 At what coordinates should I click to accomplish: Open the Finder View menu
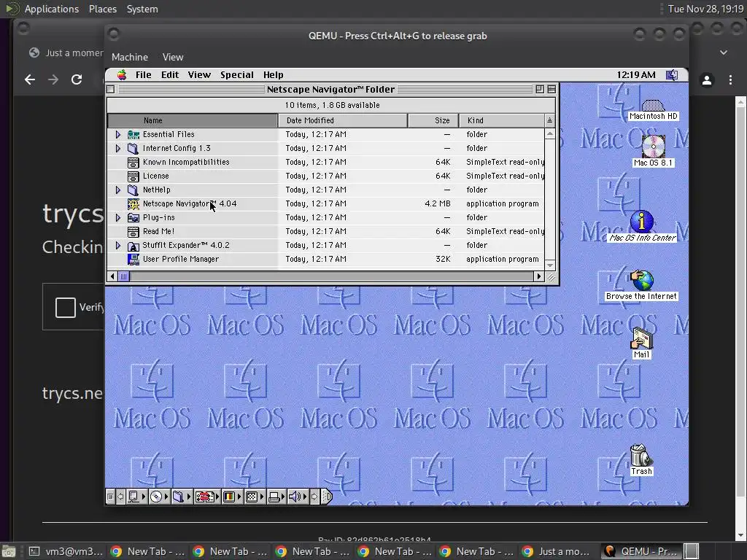point(199,75)
